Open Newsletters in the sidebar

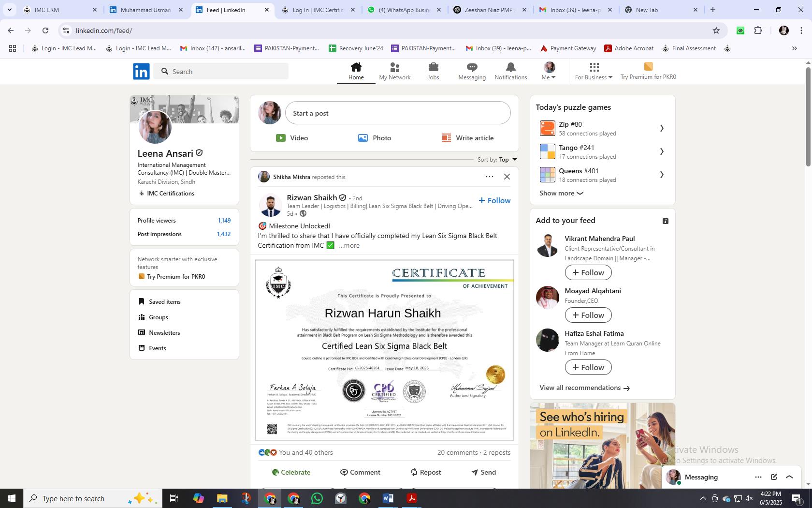[x=159, y=332]
